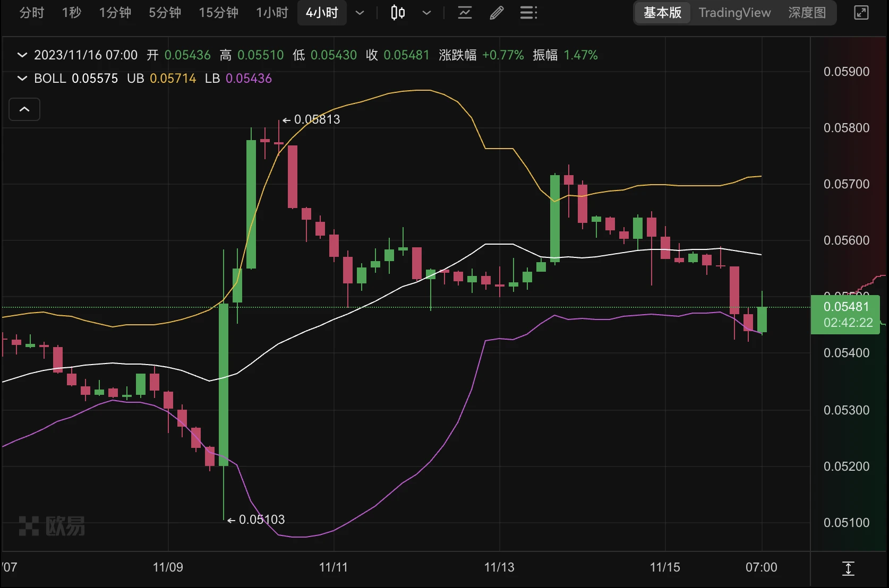This screenshot has width=889, height=588.
Task: Select the 分时 time-sharing view
Action: coord(31,13)
